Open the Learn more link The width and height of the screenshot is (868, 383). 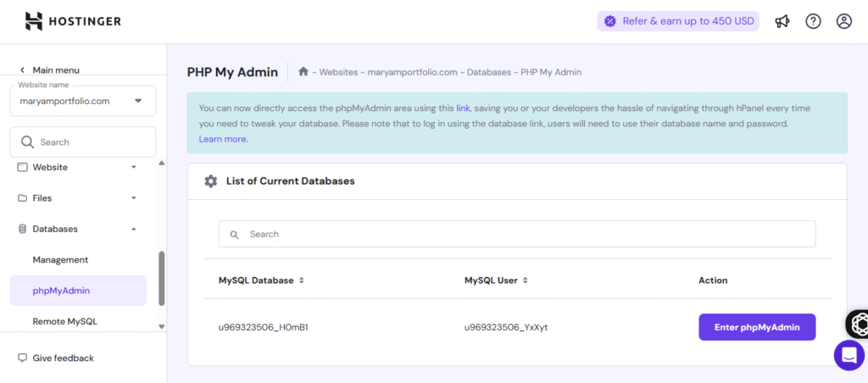[x=224, y=139]
